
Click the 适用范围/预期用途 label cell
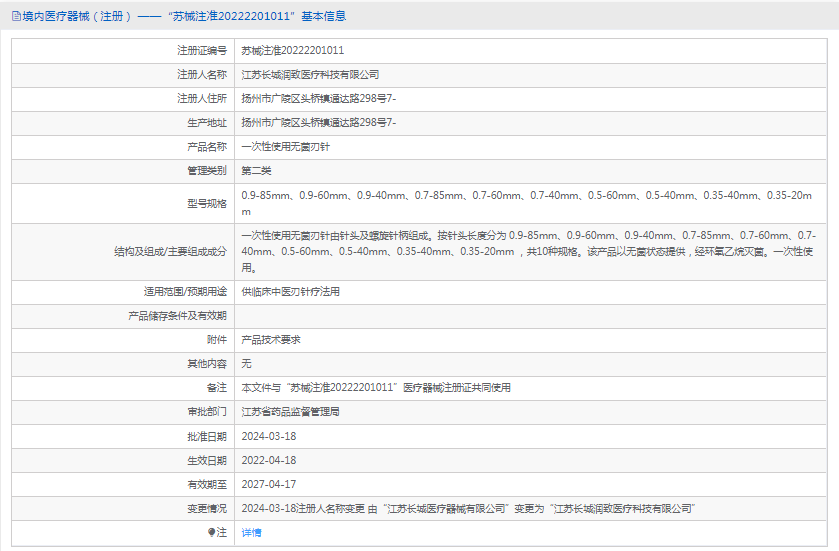tap(123, 292)
